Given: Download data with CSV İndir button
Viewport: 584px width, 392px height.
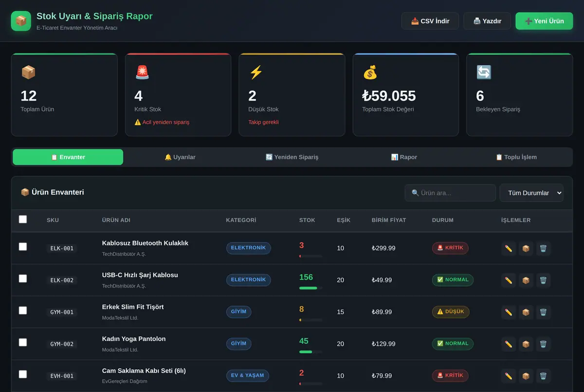Looking at the screenshot, I should tap(430, 21).
